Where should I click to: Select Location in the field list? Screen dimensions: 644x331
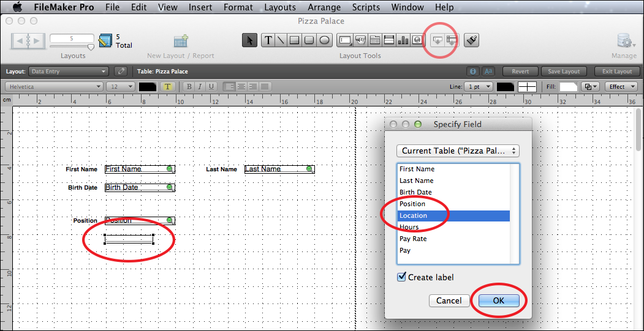453,215
